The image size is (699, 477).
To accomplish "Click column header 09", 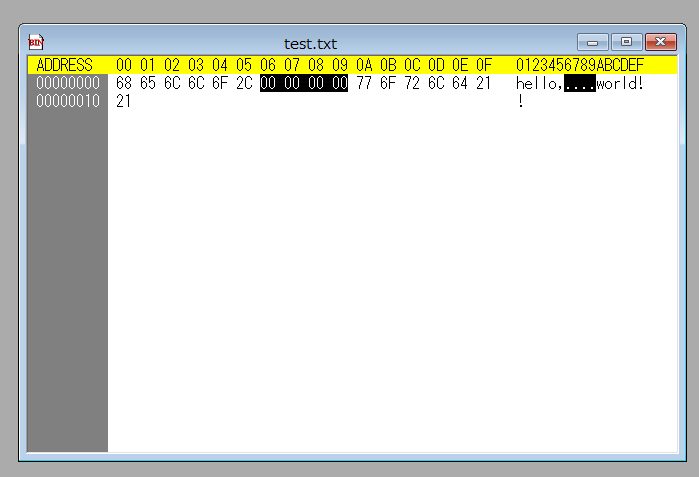I will pyautogui.click(x=340, y=65).
